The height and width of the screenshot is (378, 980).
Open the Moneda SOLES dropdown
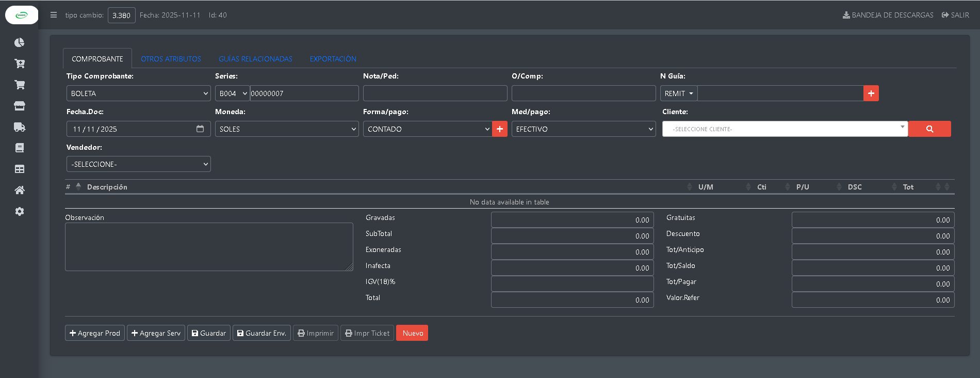(x=286, y=129)
